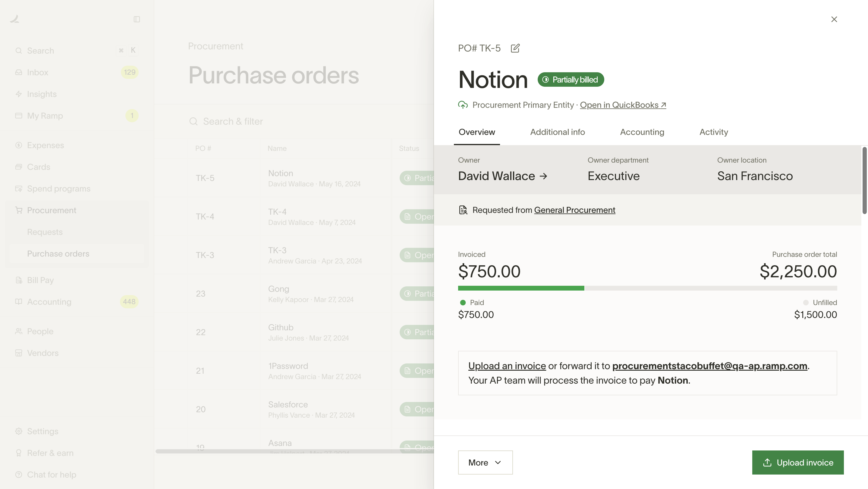Click the Procurement cart icon
Image resolution: width=868 pixels, height=489 pixels.
point(19,210)
